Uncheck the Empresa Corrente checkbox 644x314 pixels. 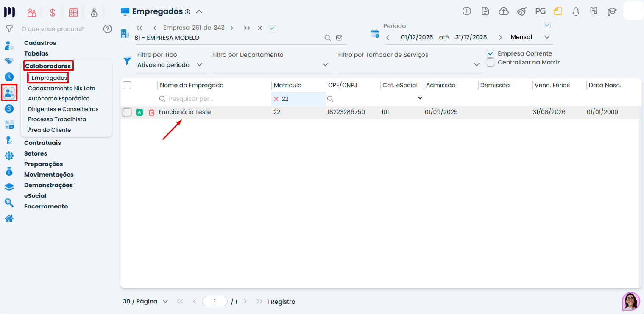pyautogui.click(x=491, y=53)
